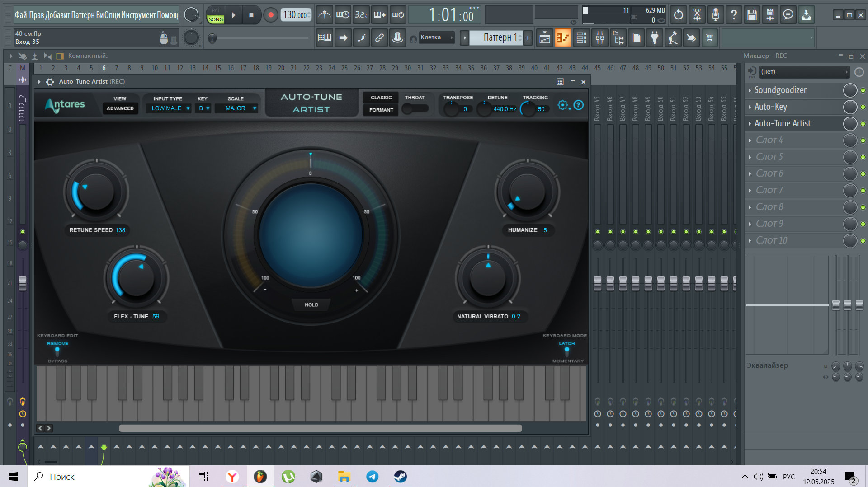Screen dimensions: 868x487
Task: Open the Mixer view icon
Action: click(600, 38)
